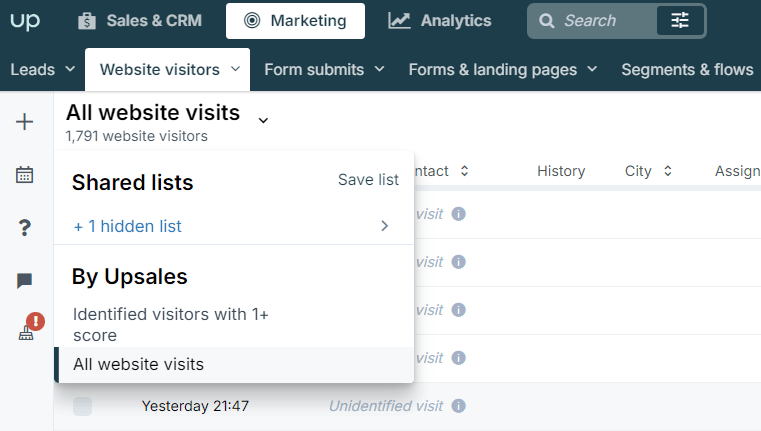Click the '1,791 website visitors' count
The image size is (761, 431).
click(137, 136)
